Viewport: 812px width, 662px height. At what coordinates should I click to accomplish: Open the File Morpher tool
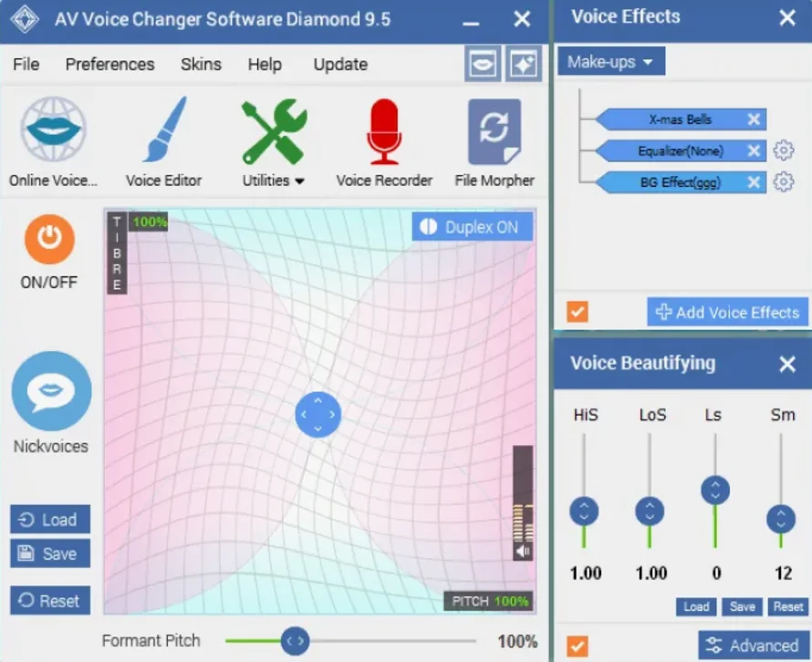click(x=493, y=137)
